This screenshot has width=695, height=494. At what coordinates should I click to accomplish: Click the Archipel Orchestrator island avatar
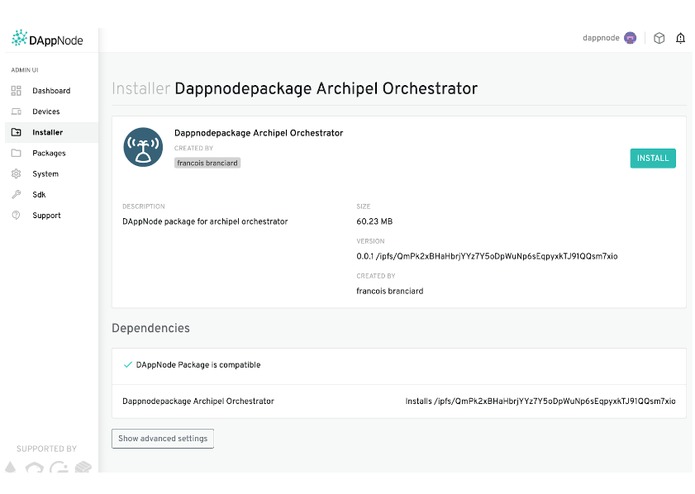(x=143, y=147)
